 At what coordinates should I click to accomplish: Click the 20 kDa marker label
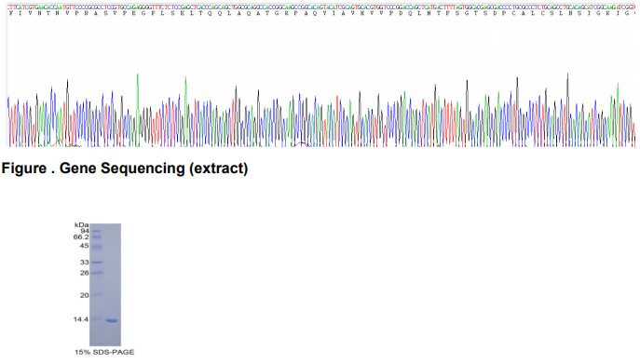(85, 295)
